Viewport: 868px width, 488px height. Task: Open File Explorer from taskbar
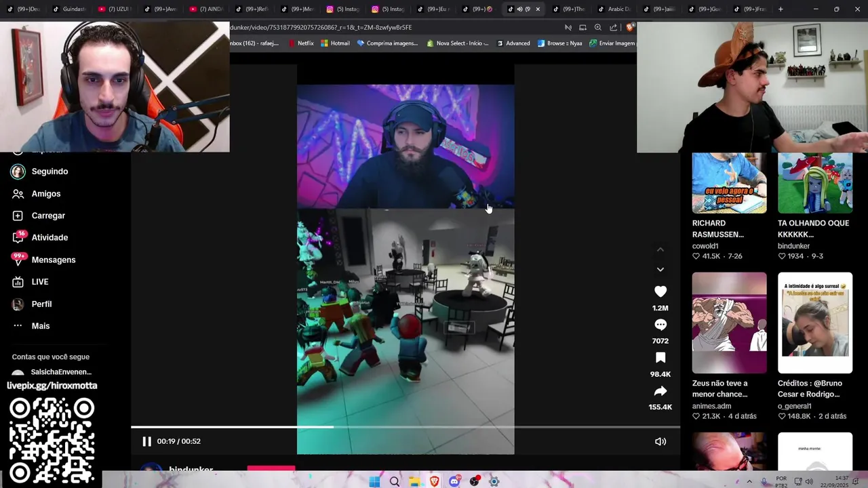[x=414, y=481]
